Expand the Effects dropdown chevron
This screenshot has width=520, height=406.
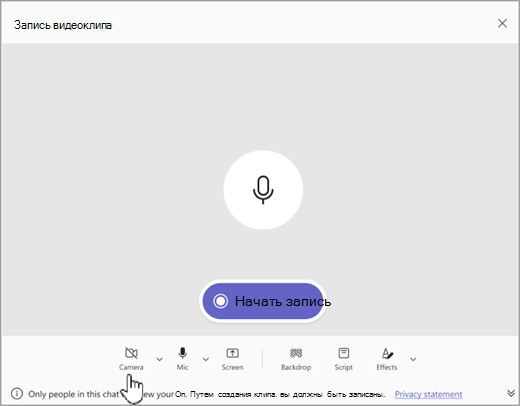[x=413, y=359]
